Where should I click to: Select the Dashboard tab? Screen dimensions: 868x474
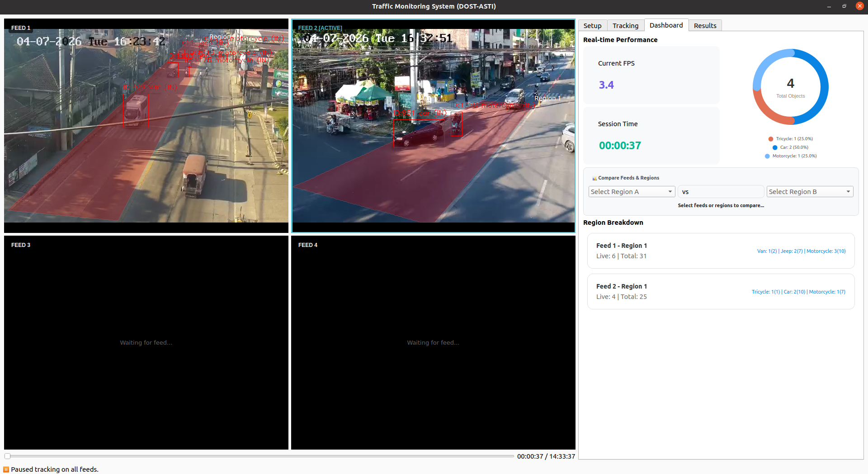(666, 25)
